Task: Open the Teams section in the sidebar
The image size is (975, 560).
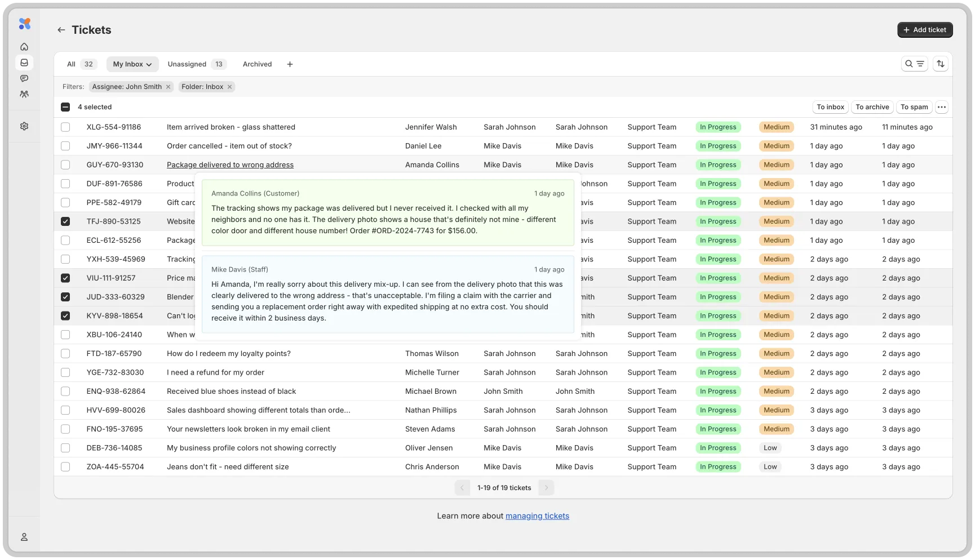Action: 24,94
